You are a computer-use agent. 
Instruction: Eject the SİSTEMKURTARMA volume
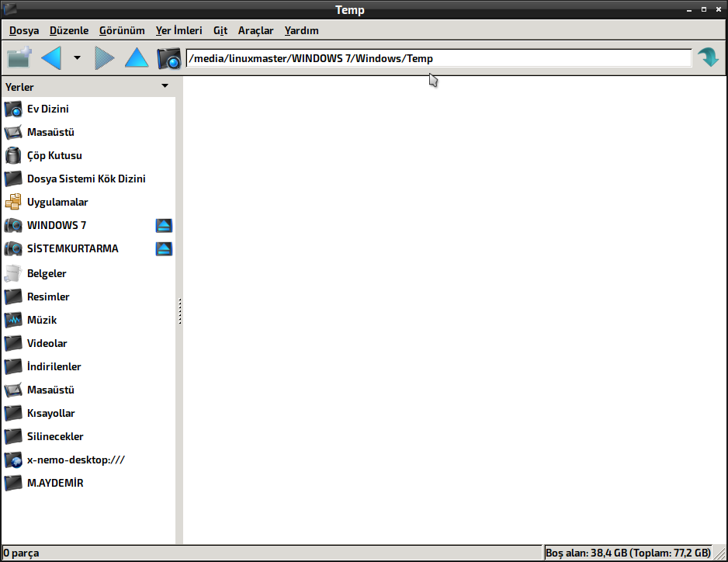164,249
